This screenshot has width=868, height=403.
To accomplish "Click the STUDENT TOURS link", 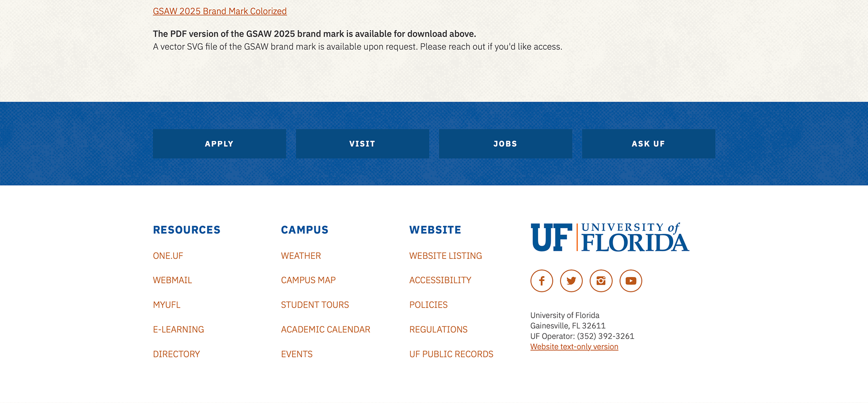I will 315,305.
